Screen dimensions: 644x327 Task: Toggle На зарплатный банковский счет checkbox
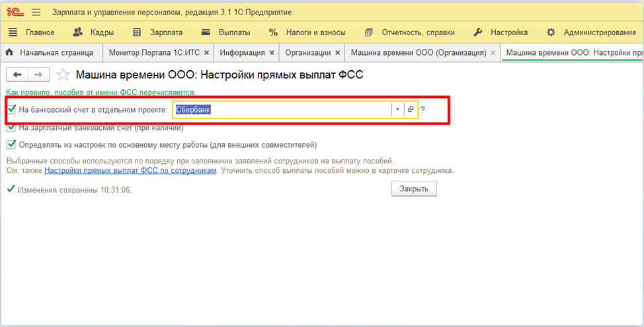pyautogui.click(x=11, y=128)
